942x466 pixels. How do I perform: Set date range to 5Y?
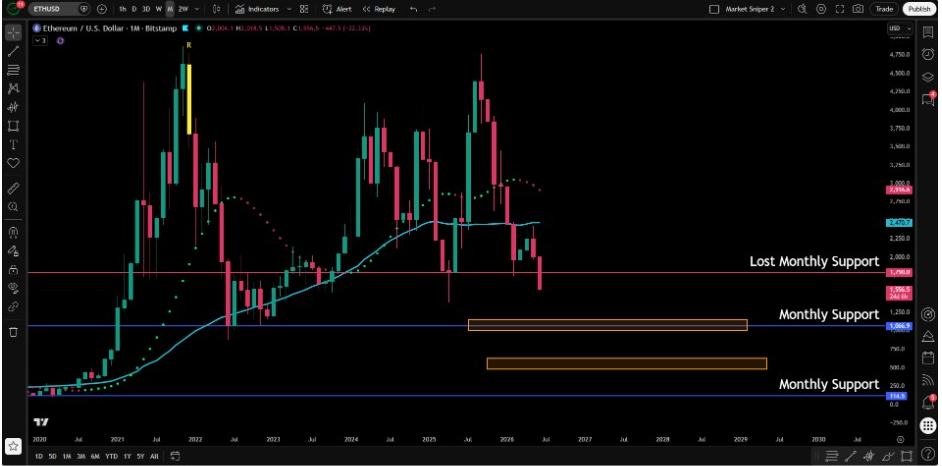click(140, 456)
